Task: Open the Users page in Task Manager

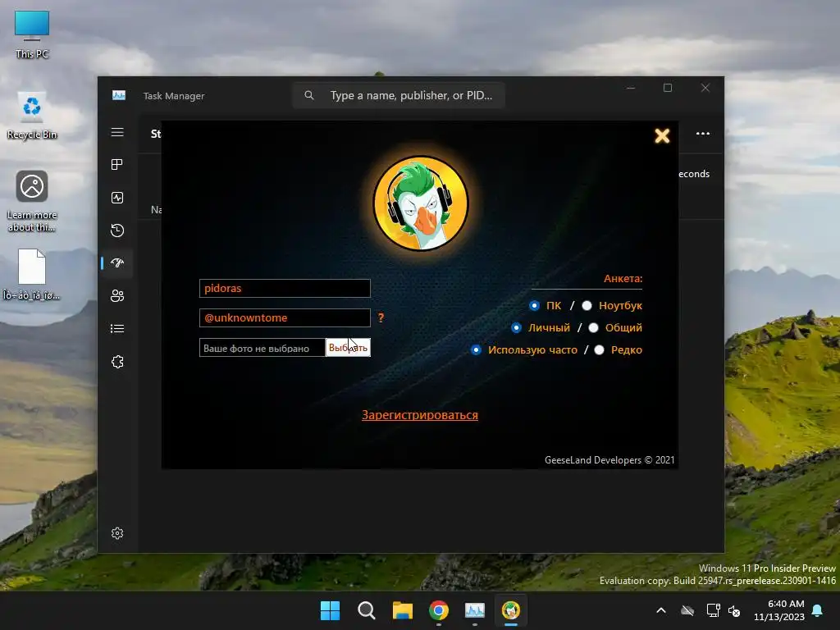Action: click(x=117, y=295)
